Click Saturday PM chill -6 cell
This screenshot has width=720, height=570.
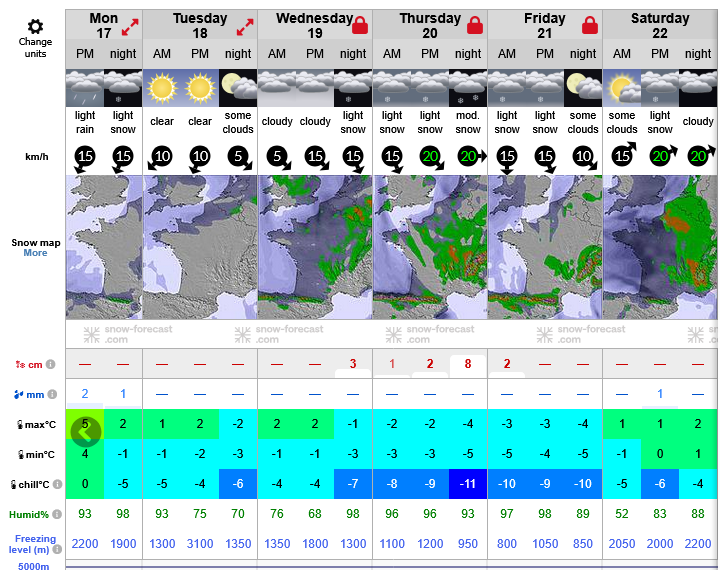click(660, 484)
